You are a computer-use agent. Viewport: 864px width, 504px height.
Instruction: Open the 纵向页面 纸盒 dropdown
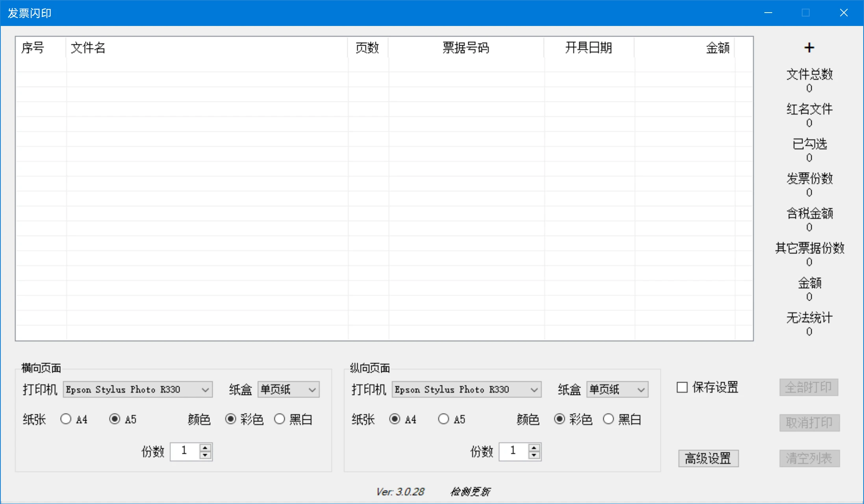(x=617, y=390)
